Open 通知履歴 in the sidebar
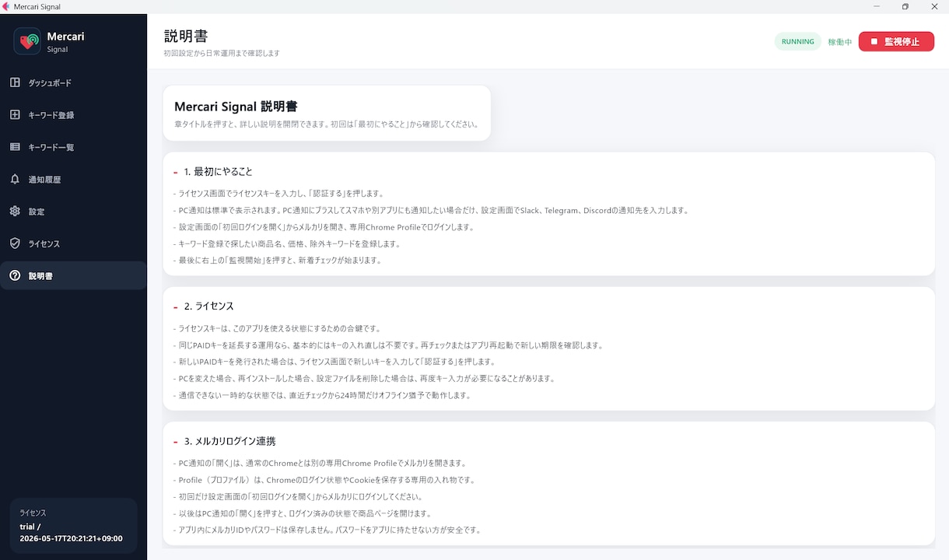 pyautogui.click(x=73, y=180)
